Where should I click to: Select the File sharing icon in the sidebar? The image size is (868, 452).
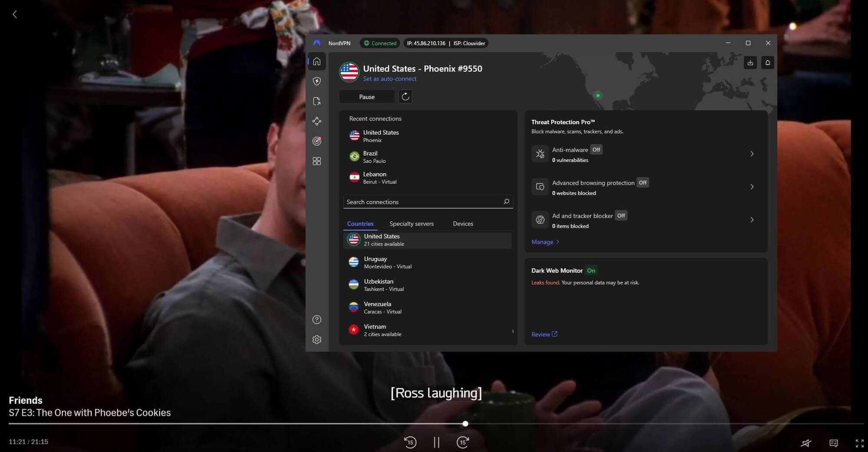click(317, 101)
